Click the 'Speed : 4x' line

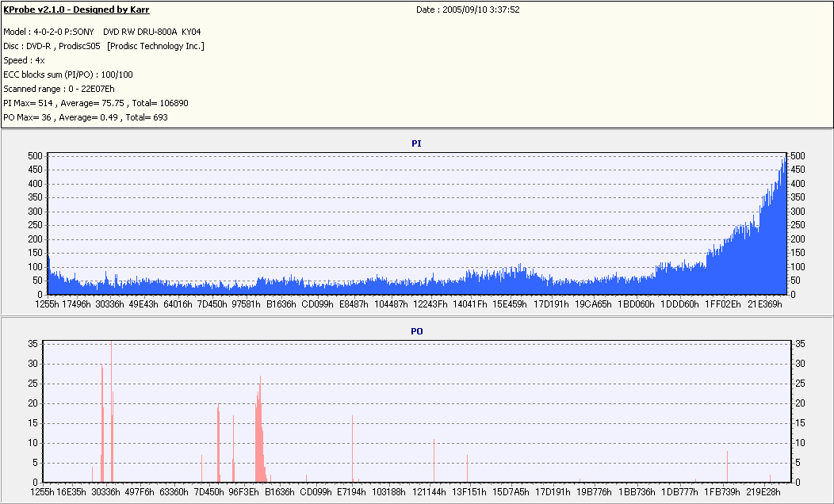(24, 60)
